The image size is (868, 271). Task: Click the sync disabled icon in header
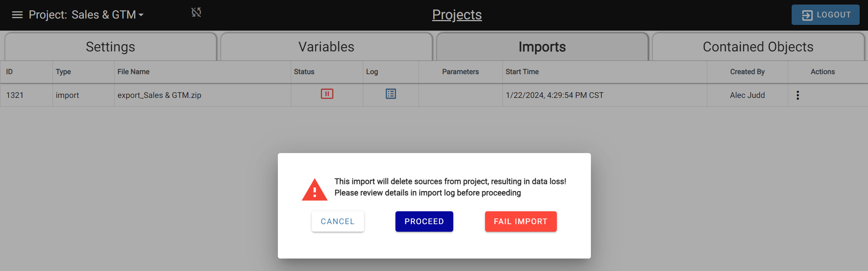coord(196,12)
